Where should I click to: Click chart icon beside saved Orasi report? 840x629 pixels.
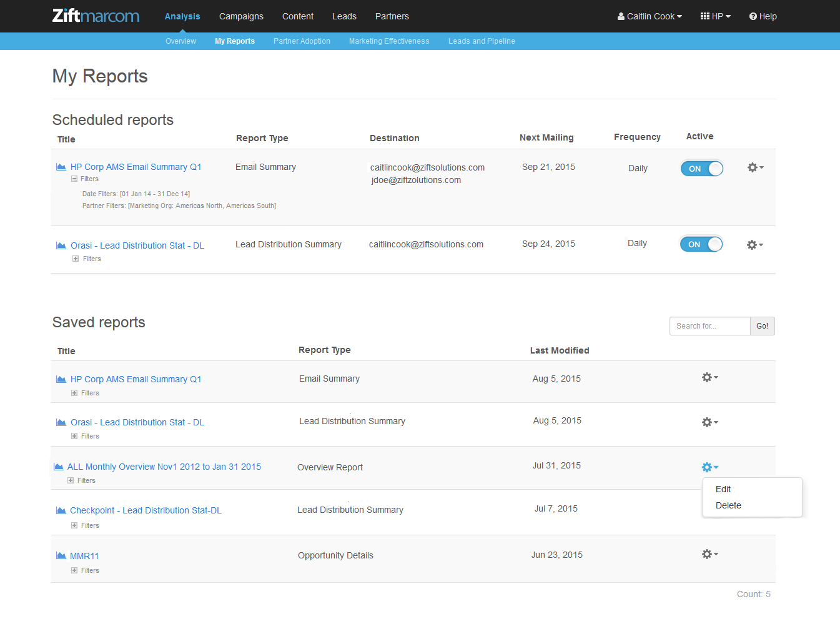pos(61,422)
